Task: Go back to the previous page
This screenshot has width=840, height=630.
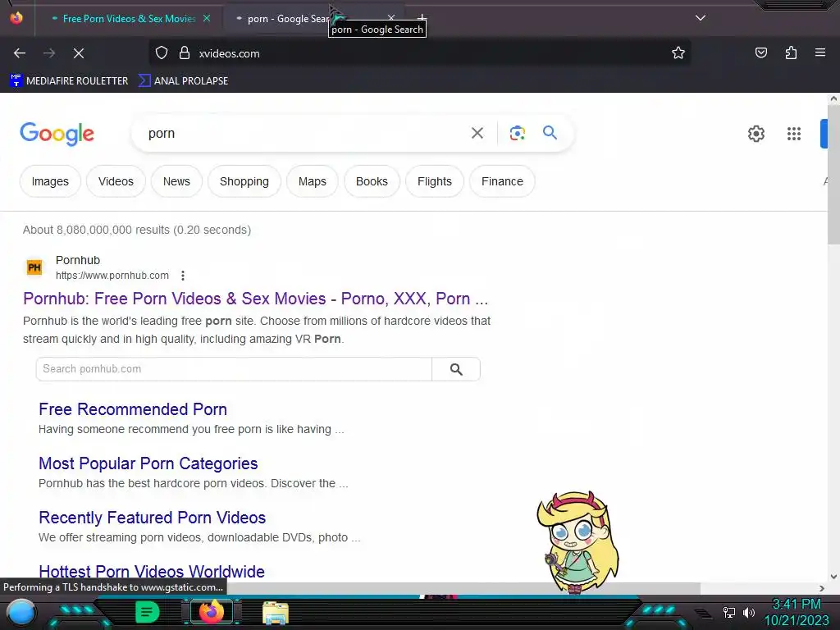Action: [x=20, y=53]
